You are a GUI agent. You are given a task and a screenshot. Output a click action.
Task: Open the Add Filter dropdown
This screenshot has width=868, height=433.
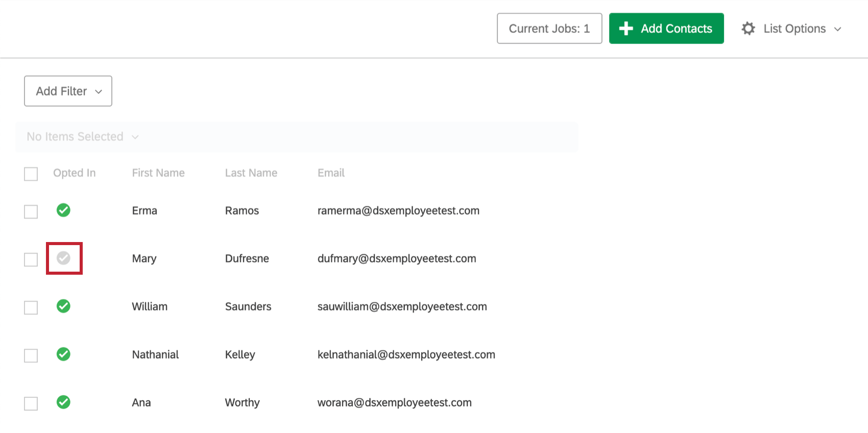(68, 91)
